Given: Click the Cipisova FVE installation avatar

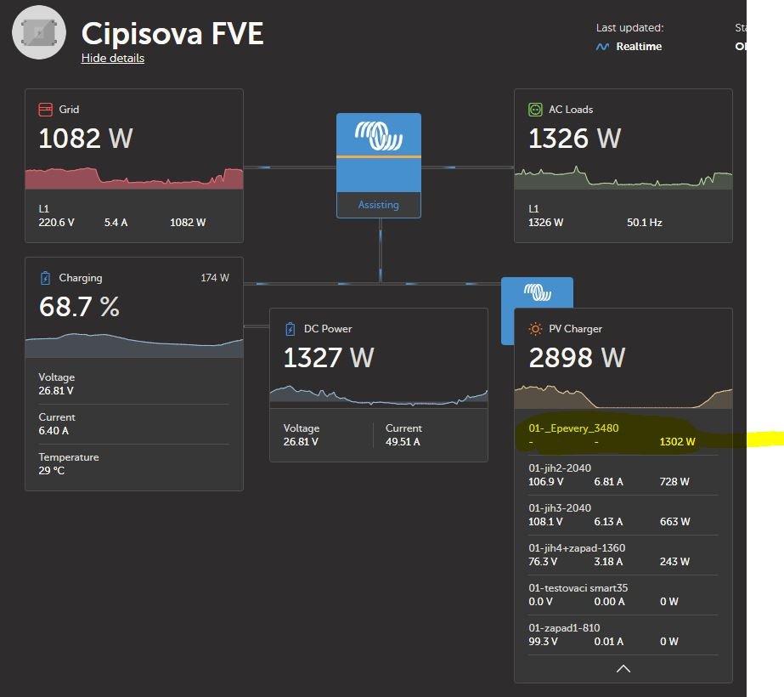Looking at the screenshot, I should tap(39, 32).
